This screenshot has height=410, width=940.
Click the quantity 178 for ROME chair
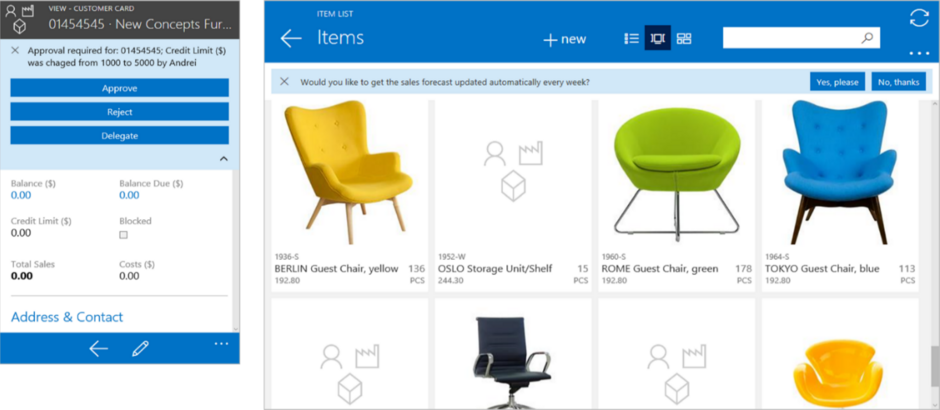click(743, 269)
